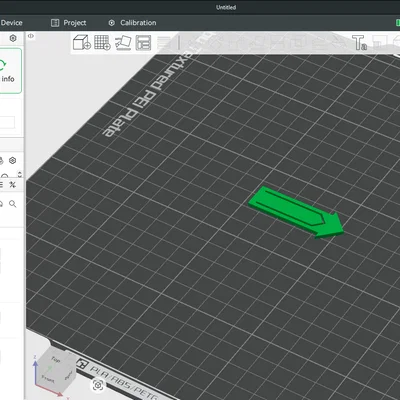The width and height of the screenshot is (400, 400).
Task: Click the Add plate grid icon
Action: click(x=102, y=42)
